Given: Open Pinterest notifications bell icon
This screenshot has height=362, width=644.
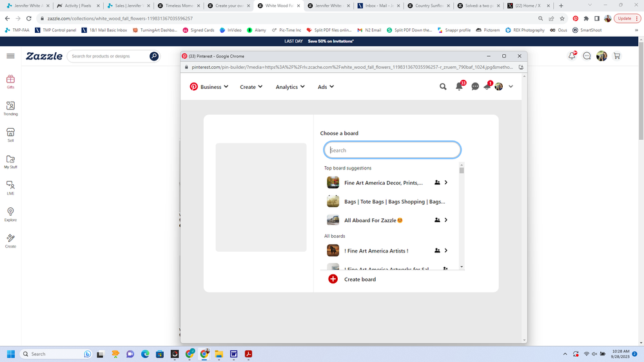Looking at the screenshot, I should (x=459, y=86).
